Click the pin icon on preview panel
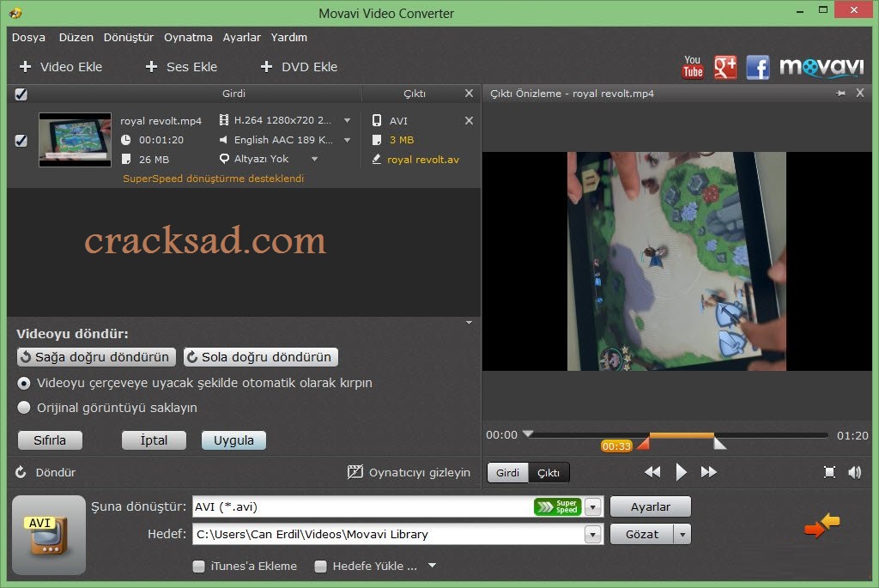This screenshot has width=879, height=588. click(x=841, y=93)
